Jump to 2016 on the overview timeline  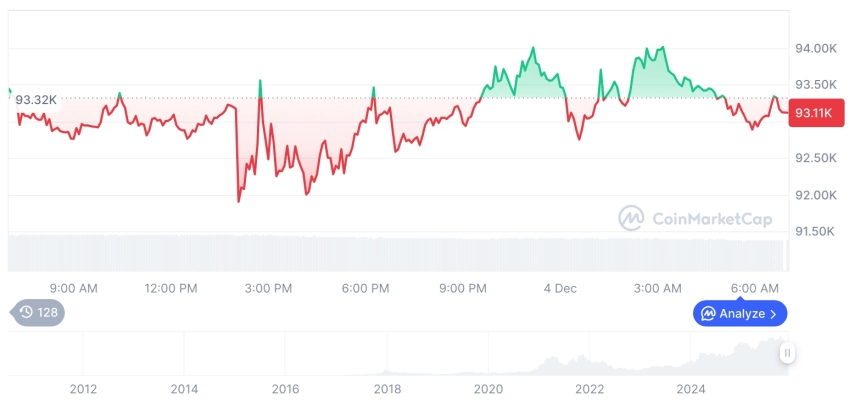coord(285,388)
